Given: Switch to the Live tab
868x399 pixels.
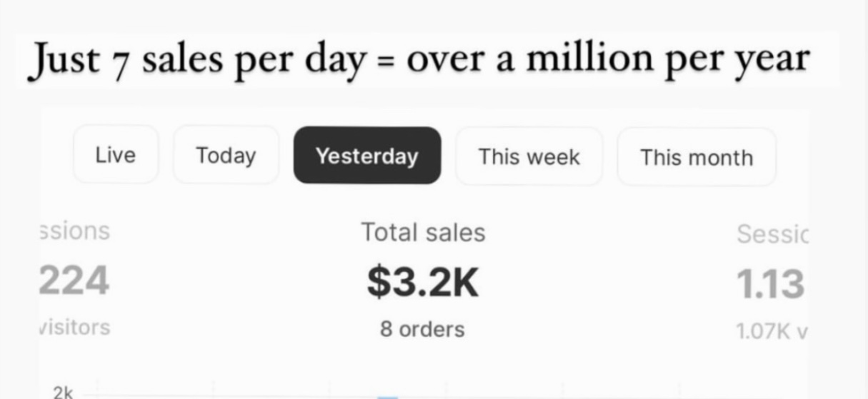Looking at the screenshot, I should coord(115,154).
